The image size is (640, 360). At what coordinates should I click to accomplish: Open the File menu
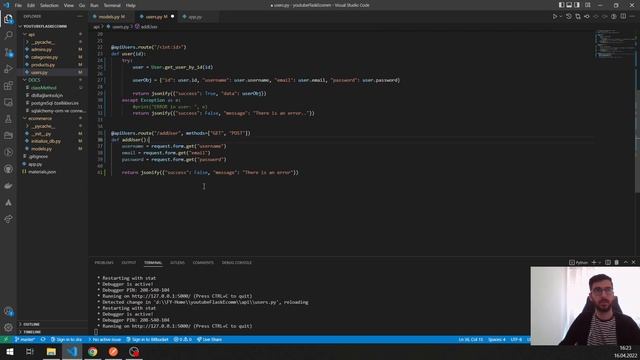pyautogui.click(x=18, y=5)
